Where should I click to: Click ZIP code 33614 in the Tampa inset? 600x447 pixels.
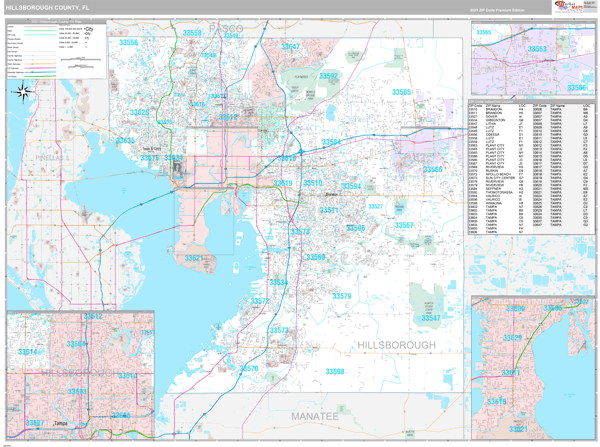[x=28, y=352]
